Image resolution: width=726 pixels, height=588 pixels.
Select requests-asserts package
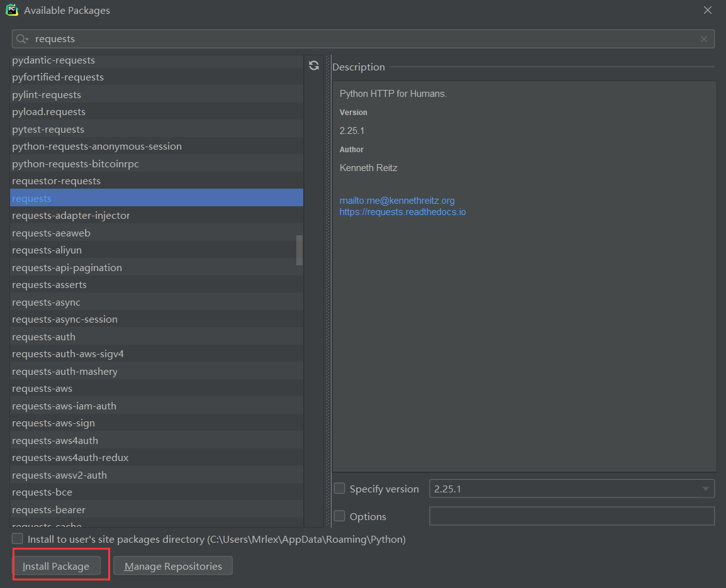157,285
